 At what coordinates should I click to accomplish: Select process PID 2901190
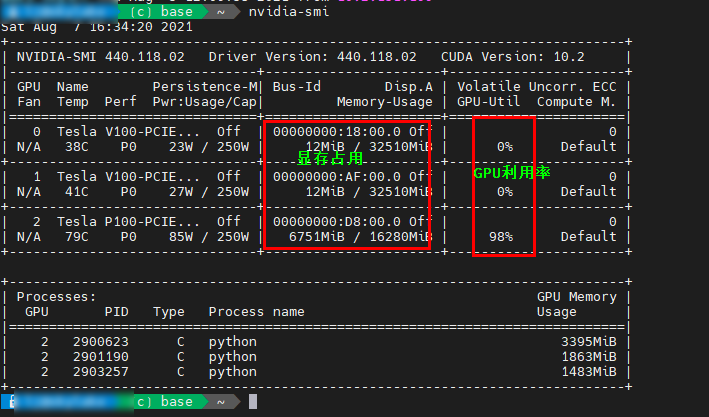click(101, 357)
